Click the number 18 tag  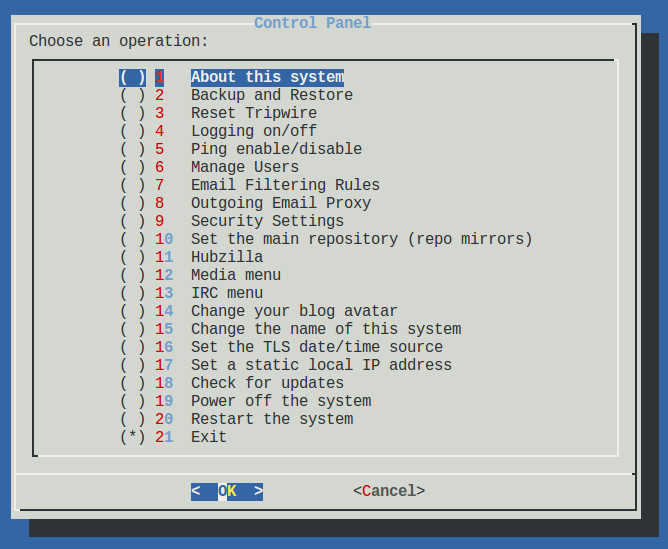[164, 383]
